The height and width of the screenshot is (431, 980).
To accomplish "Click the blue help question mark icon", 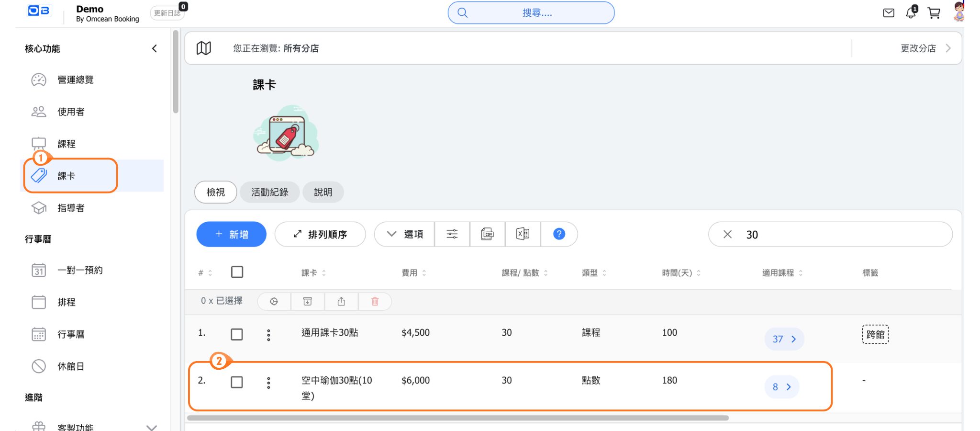I will [558, 234].
